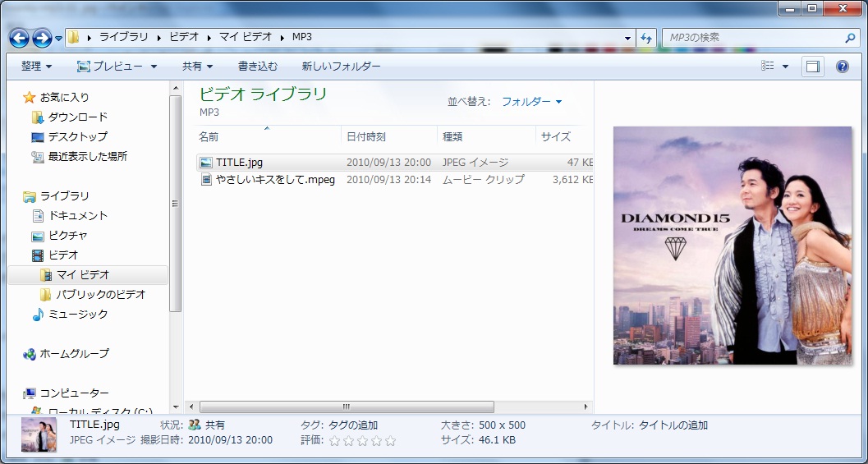Select the ビデオ library in the sidebar
The width and height of the screenshot is (868, 464).
63,255
